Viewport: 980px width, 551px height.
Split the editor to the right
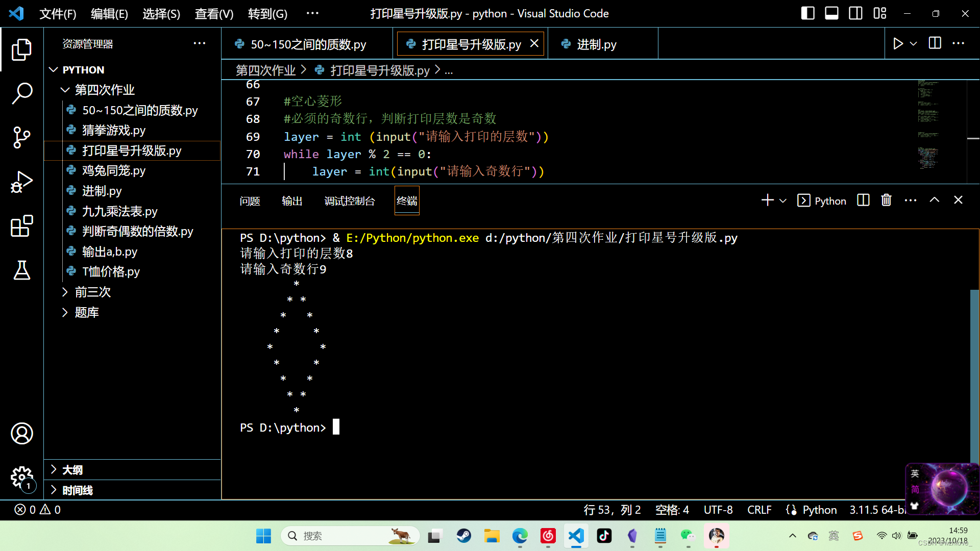pos(935,43)
